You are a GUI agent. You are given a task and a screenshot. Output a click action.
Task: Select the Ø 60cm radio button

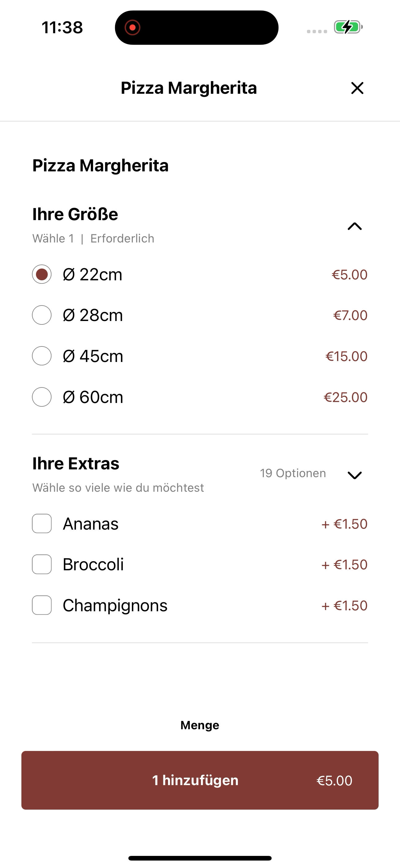pyautogui.click(x=42, y=397)
